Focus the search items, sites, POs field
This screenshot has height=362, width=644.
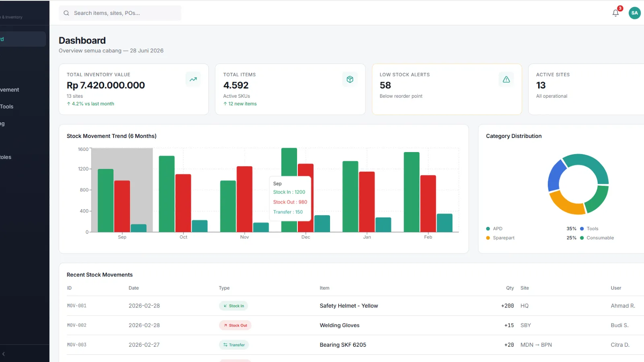pyautogui.click(x=120, y=13)
